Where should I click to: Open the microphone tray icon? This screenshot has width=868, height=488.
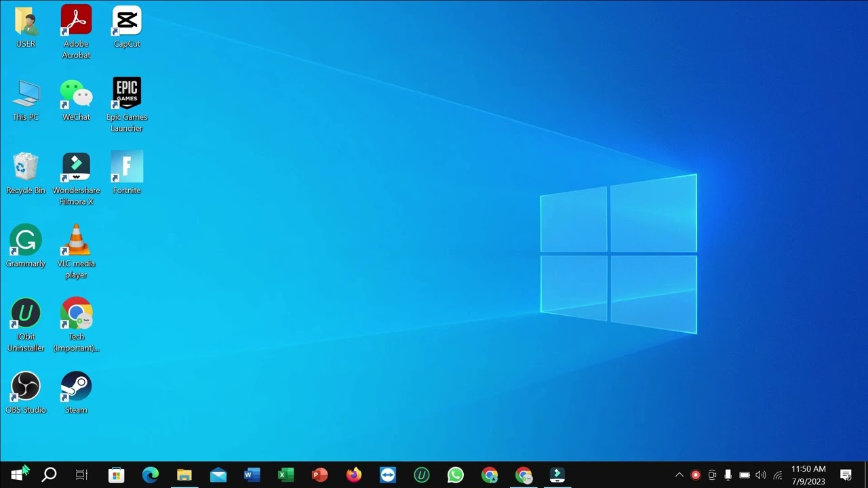728,475
